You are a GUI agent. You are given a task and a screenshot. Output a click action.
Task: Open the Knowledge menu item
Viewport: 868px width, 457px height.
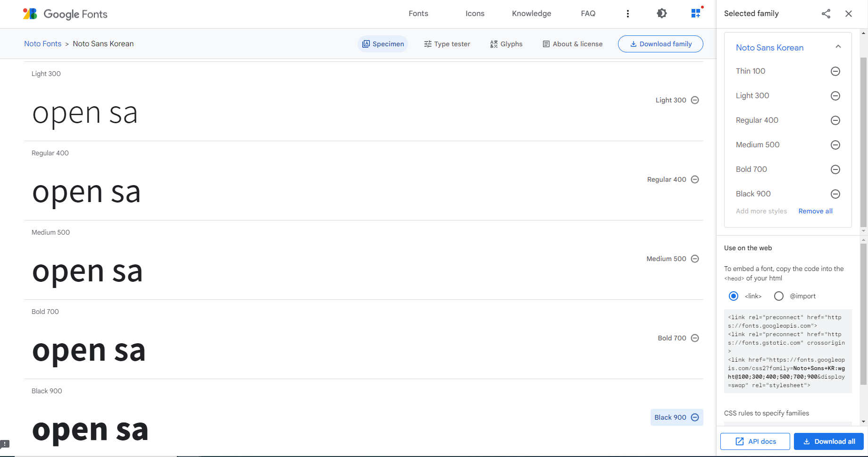[x=532, y=14]
